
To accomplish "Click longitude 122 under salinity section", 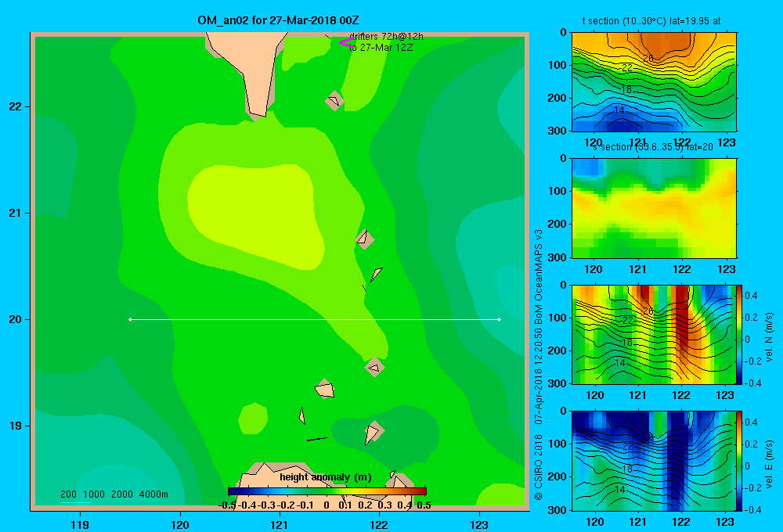I will tap(682, 269).
